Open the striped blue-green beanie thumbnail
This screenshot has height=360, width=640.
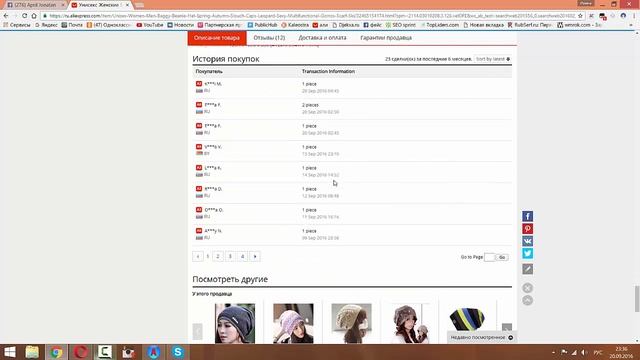[x=468, y=320]
